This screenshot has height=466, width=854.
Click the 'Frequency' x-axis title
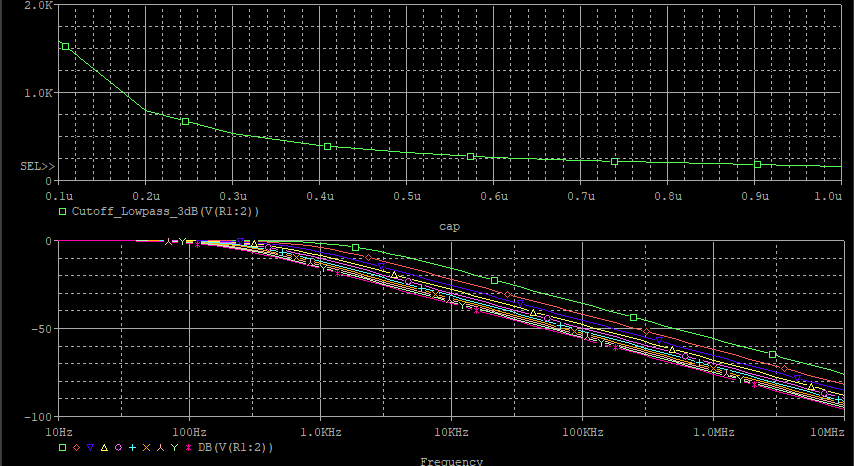452,462
